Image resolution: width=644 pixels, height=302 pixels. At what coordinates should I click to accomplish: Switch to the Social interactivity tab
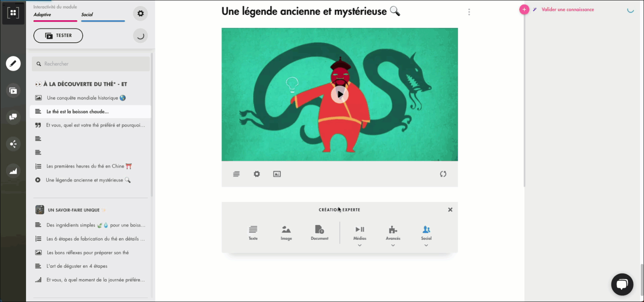(87, 15)
